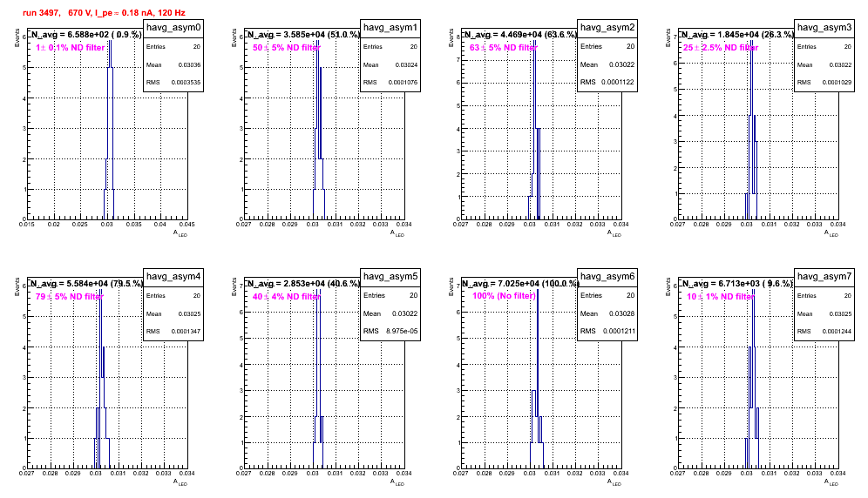Click RMS value 0.0003535 in havg_asym0

click(186, 83)
